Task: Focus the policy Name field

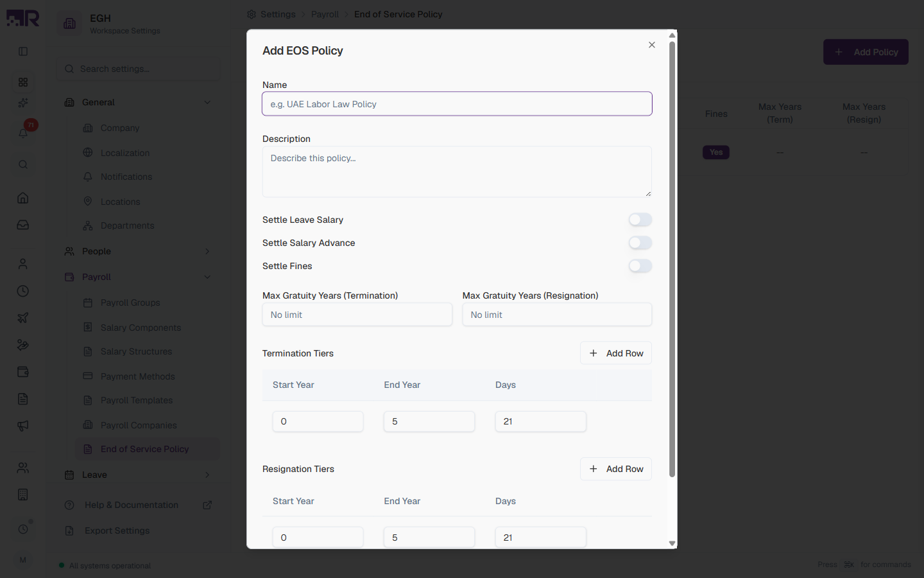Action: click(x=457, y=104)
